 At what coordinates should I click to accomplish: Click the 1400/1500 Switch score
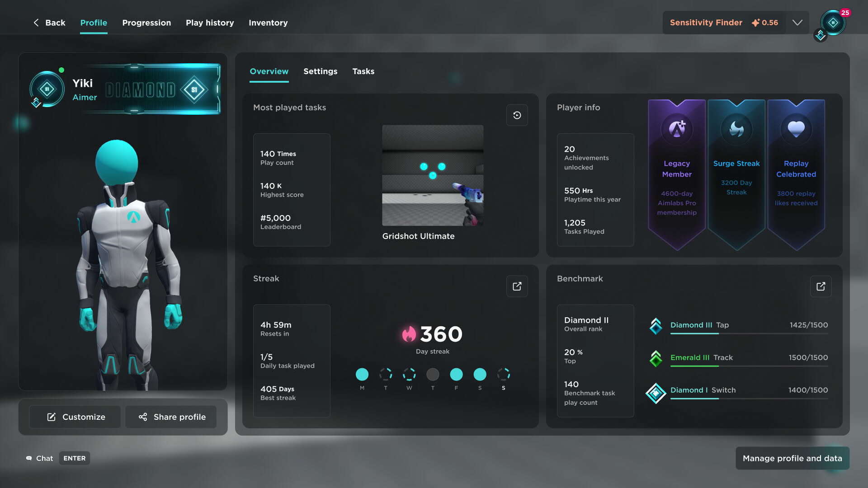click(808, 390)
